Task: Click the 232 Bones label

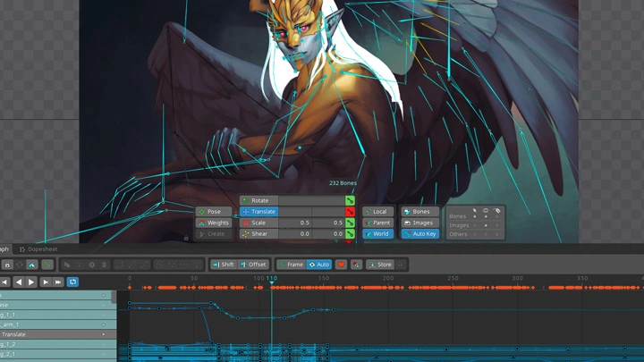Action: pos(343,183)
